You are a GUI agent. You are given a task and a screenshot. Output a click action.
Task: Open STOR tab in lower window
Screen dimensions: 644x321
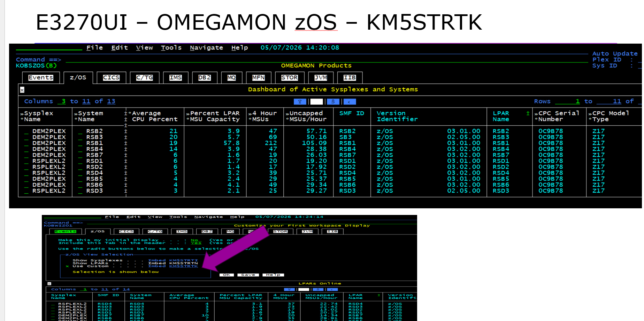tap(281, 231)
